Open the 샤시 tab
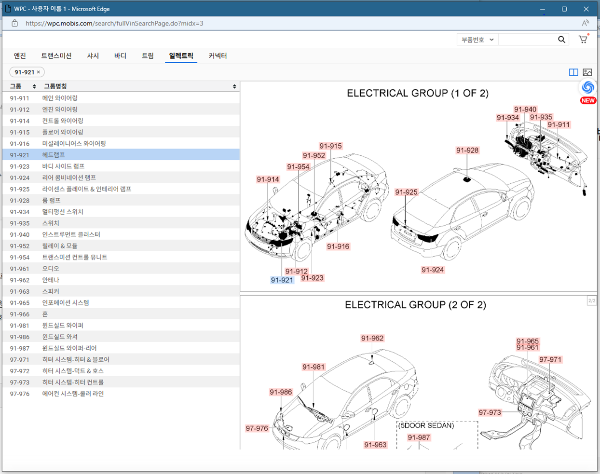The height and width of the screenshot is (474, 600). pyautogui.click(x=93, y=56)
